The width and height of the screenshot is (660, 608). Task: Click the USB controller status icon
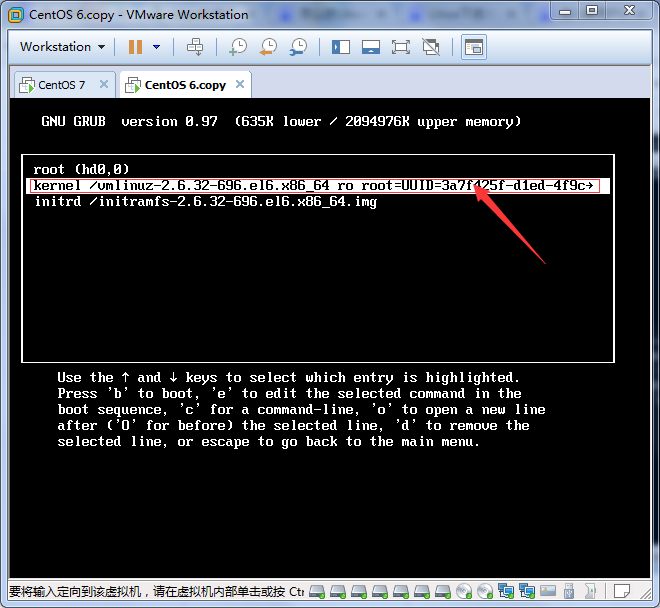tap(569, 592)
